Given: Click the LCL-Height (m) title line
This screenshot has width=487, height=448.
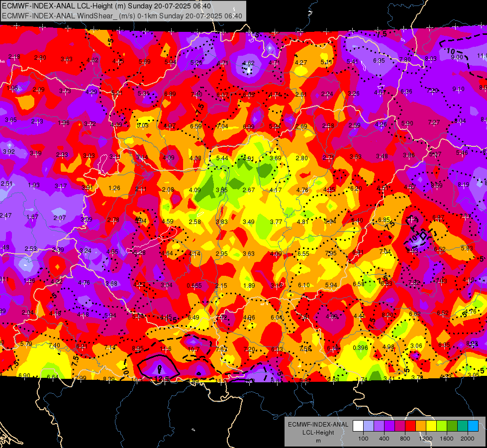Looking at the screenshot, I should click(106, 6).
